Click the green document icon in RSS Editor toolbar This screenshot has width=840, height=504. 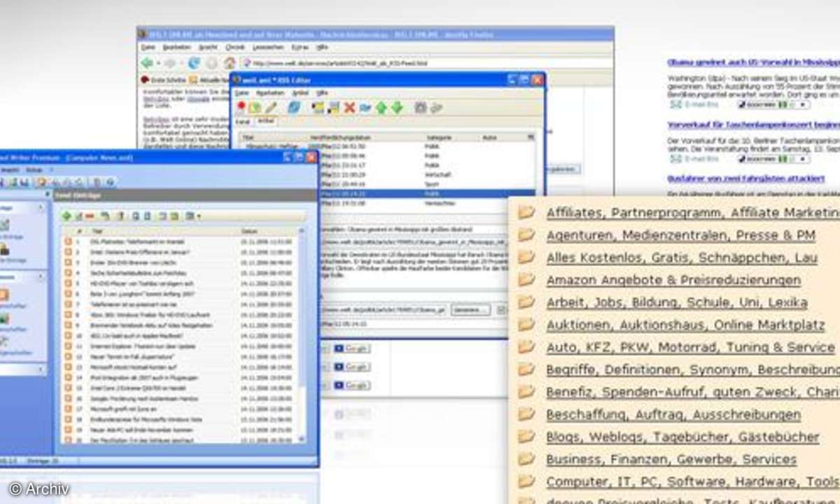pos(255,107)
